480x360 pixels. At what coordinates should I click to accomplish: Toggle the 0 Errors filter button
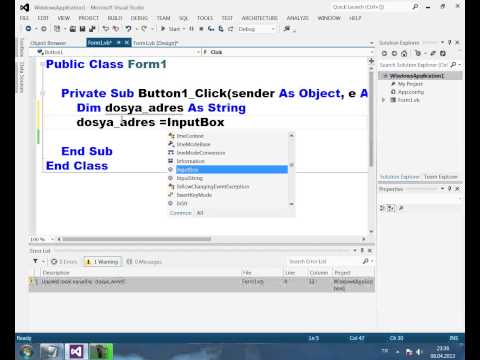pos(64,262)
